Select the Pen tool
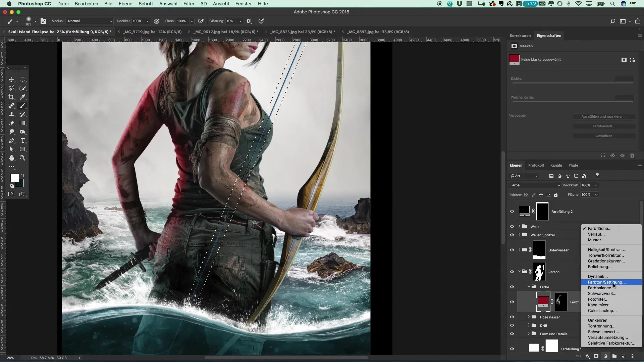This screenshot has height=362, width=644. 11,140
